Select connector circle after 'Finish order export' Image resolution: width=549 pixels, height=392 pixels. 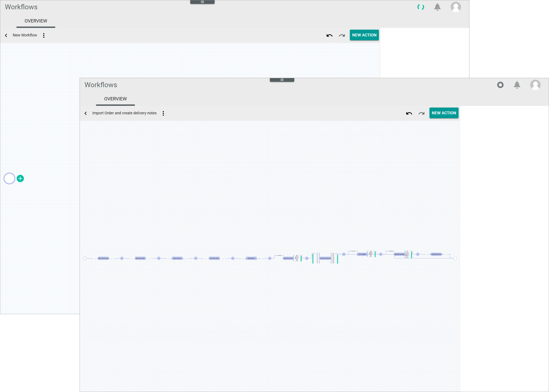tap(233, 258)
